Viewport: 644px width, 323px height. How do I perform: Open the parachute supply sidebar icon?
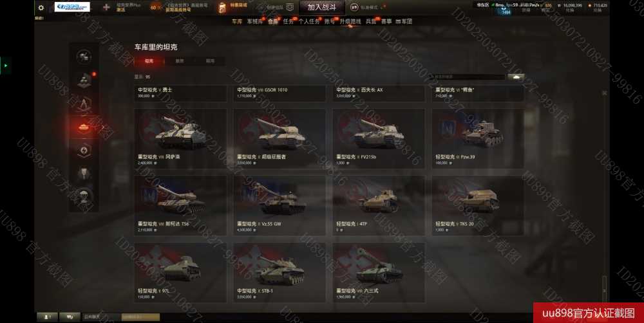tap(84, 196)
